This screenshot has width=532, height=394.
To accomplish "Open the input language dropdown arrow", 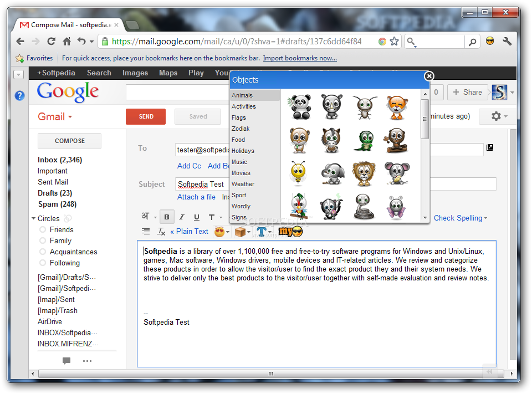I will click(x=155, y=218).
